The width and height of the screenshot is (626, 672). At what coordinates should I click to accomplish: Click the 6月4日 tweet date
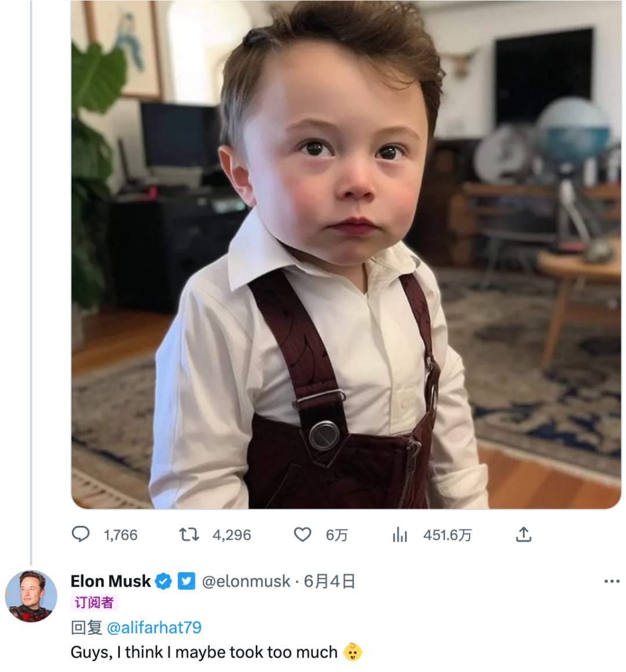(329, 581)
